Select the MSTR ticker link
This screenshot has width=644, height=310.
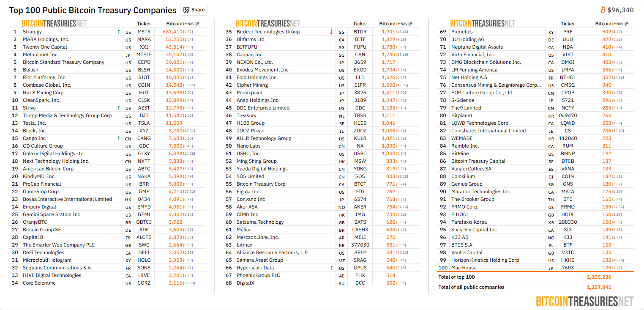(144, 31)
